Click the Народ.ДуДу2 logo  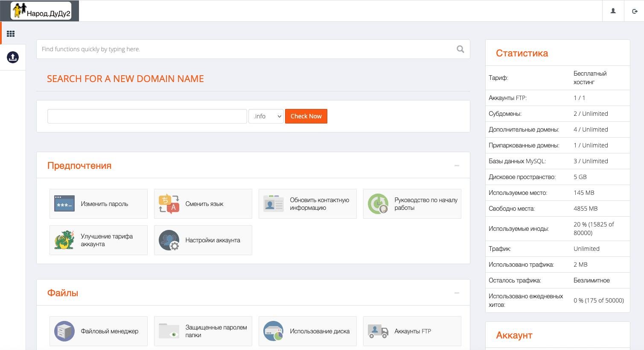41,11
